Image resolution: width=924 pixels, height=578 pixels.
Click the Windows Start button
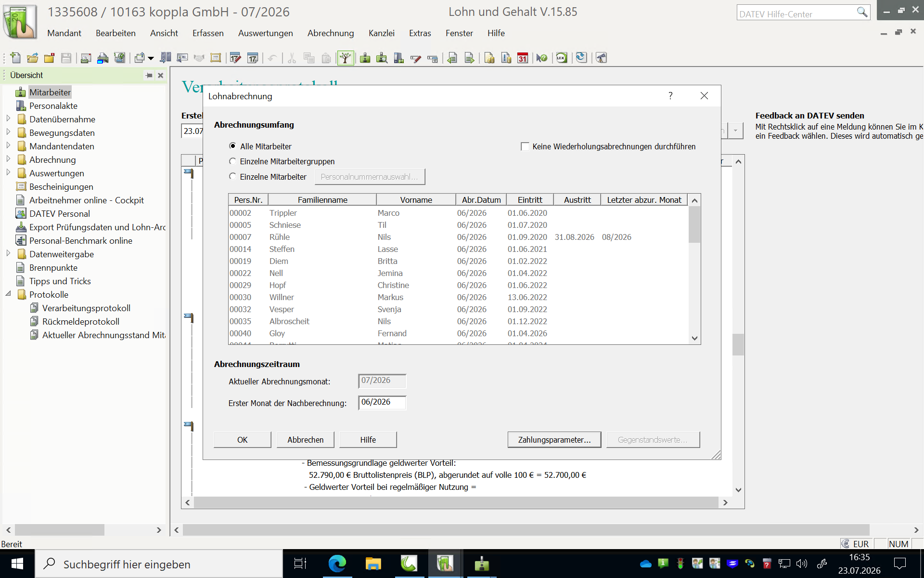tap(17, 564)
